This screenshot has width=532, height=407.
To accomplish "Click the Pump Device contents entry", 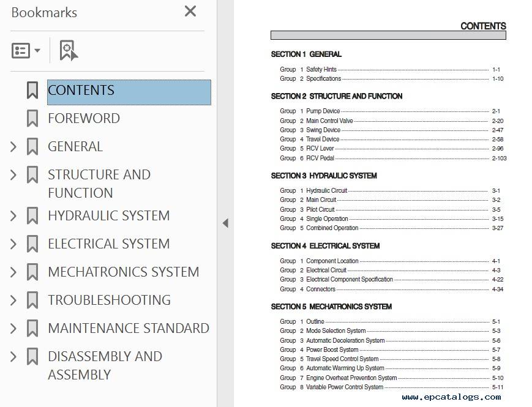I will tap(390, 111).
